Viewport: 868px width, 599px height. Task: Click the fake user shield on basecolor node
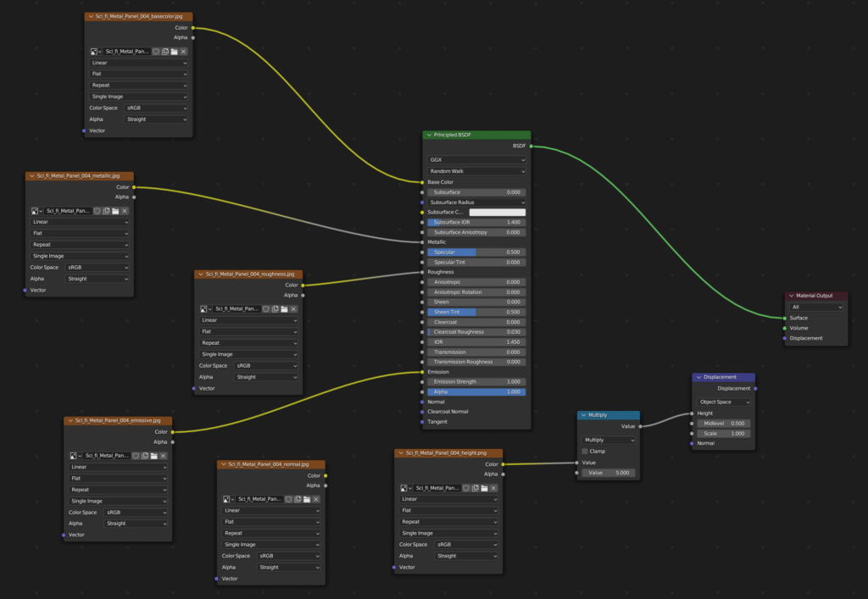tap(155, 52)
